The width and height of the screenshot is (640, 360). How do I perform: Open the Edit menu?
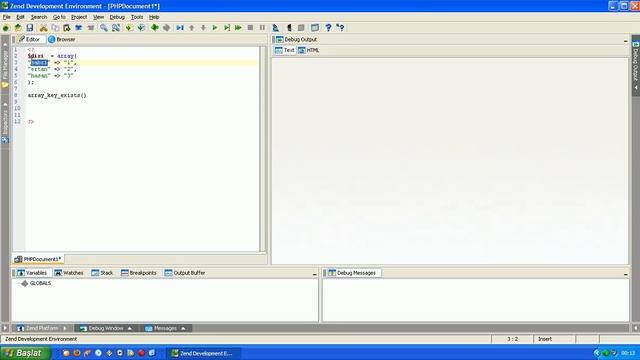(x=20, y=17)
